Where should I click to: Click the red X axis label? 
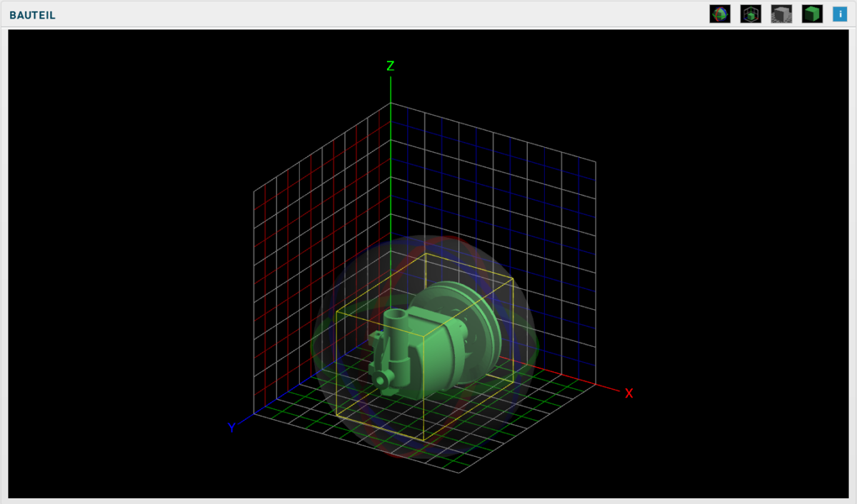[628, 393]
